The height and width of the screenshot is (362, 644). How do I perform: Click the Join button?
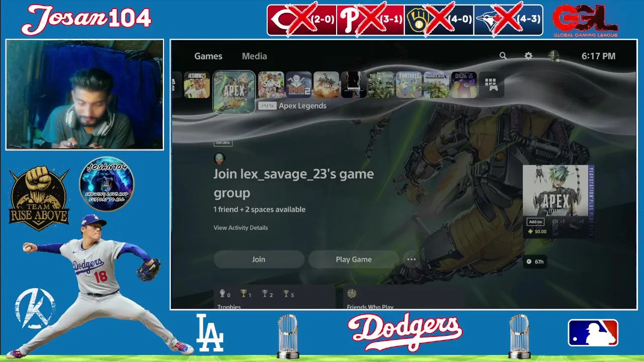pyautogui.click(x=259, y=259)
